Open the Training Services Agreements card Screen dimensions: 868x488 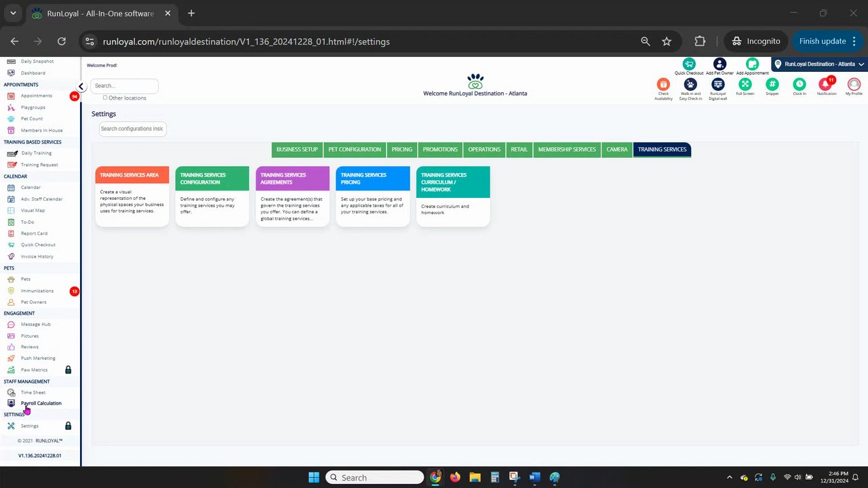tap(292, 196)
